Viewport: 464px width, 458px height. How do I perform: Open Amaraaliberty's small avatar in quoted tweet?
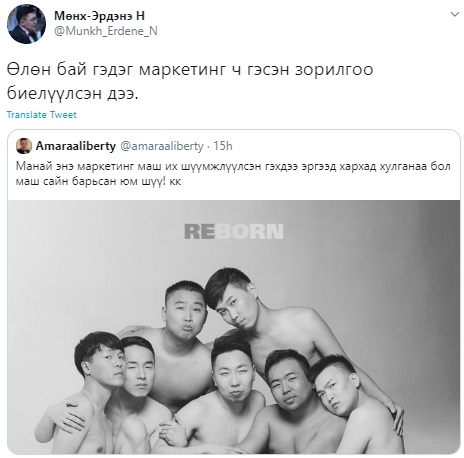pyautogui.click(x=24, y=146)
